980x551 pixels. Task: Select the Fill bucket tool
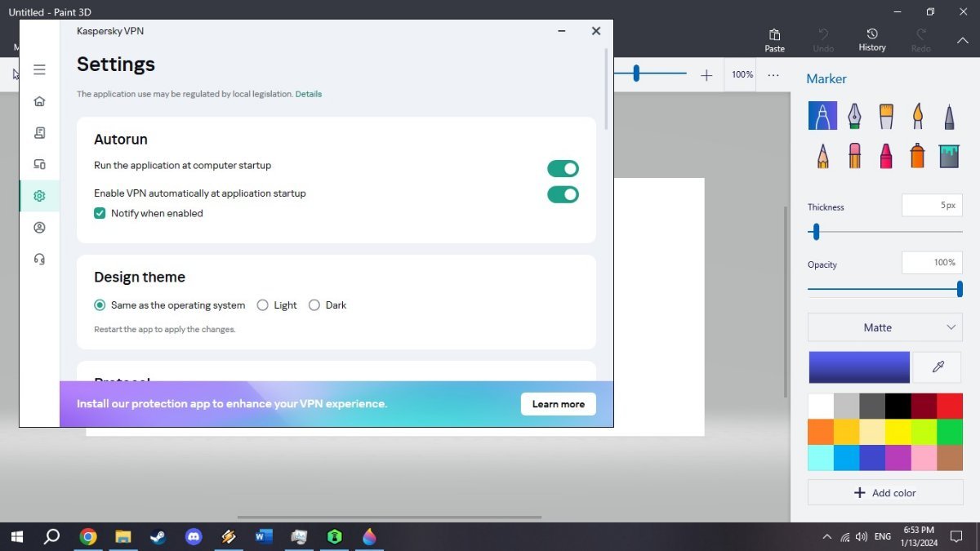pos(949,155)
